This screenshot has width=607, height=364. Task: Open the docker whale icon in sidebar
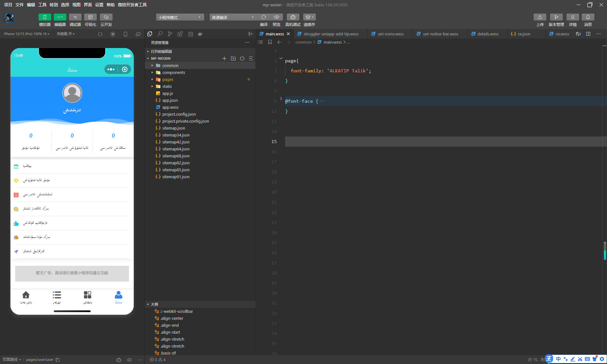[x=200, y=34]
